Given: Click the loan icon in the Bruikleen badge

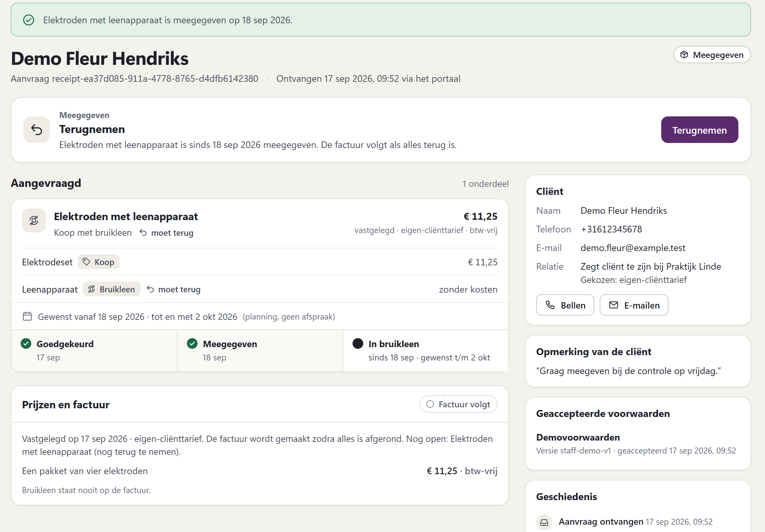Looking at the screenshot, I should point(91,289).
